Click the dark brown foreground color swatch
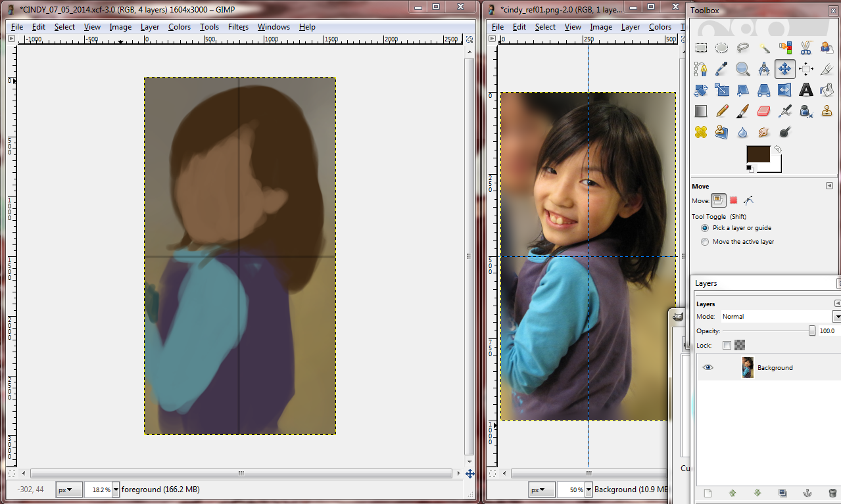 pos(758,154)
